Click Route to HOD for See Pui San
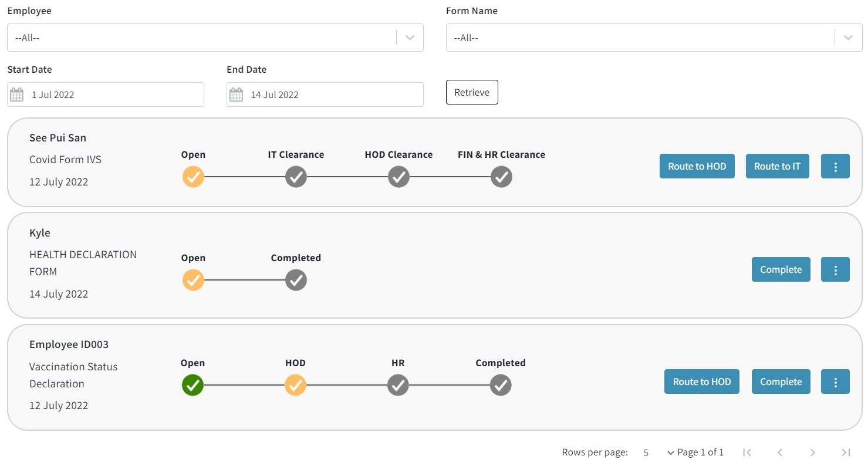Image resolution: width=868 pixels, height=466 pixels. (697, 166)
